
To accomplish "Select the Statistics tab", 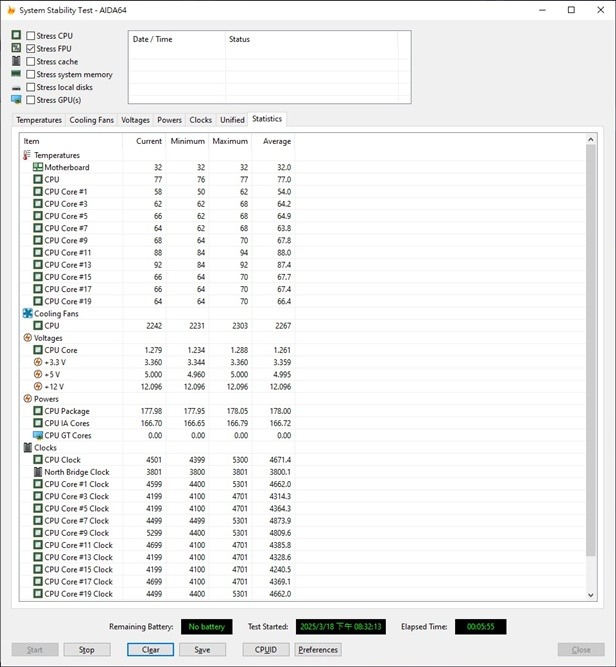I will (x=267, y=119).
